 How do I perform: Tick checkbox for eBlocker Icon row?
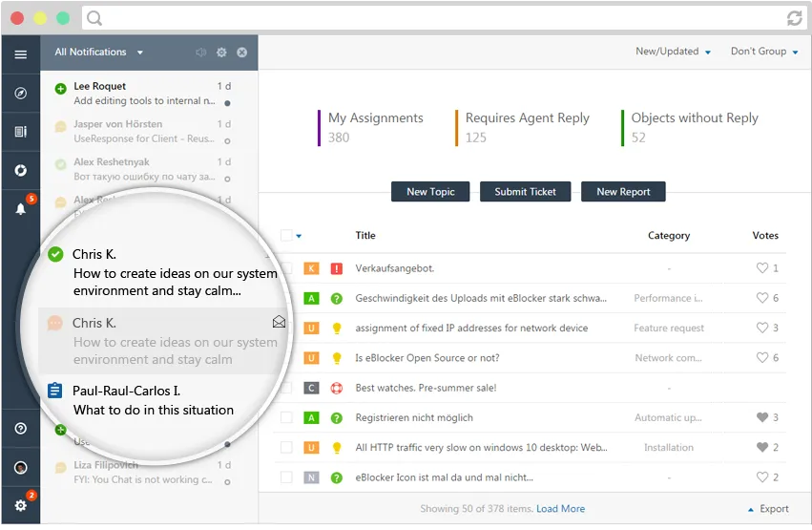pos(286,477)
